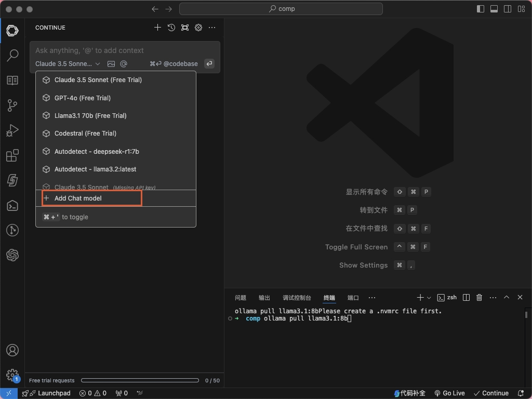Show more panel tabs ellipsis
This screenshot has width=532, height=399.
[x=372, y=298]
